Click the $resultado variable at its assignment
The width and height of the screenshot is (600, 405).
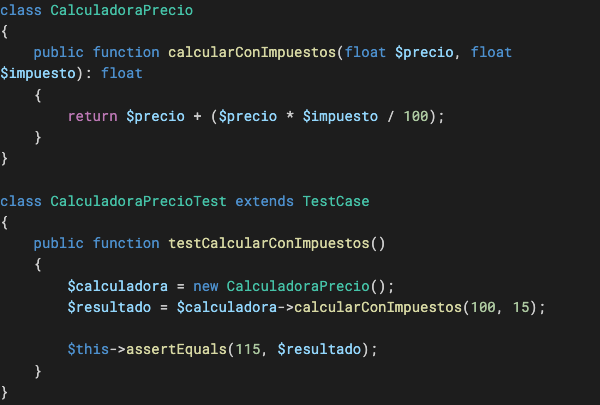[x=105, y=307]
